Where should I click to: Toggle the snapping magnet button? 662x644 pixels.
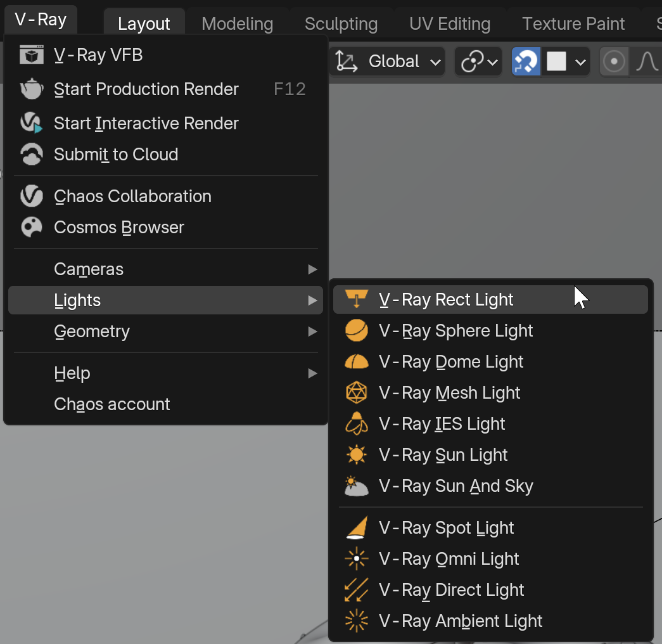coord(526,61)
